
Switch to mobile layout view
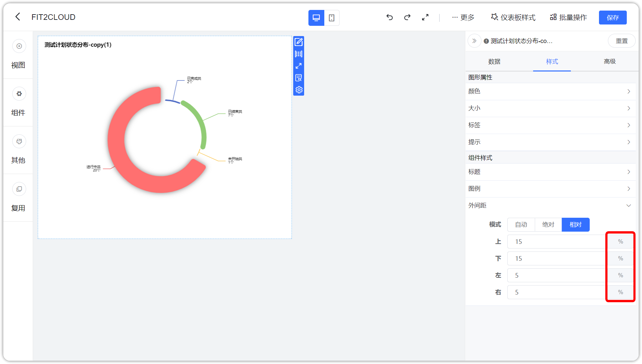[x=332, y=18]
